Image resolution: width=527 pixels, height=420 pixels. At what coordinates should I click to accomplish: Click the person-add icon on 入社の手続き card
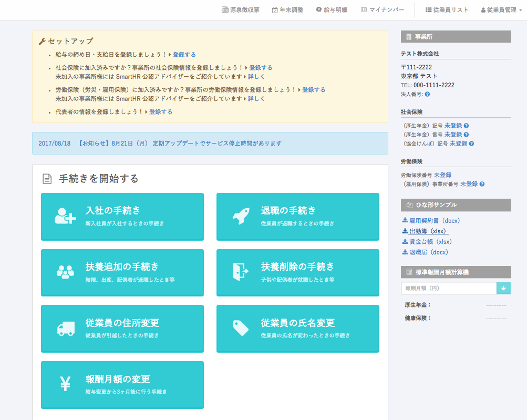(66, 216)
